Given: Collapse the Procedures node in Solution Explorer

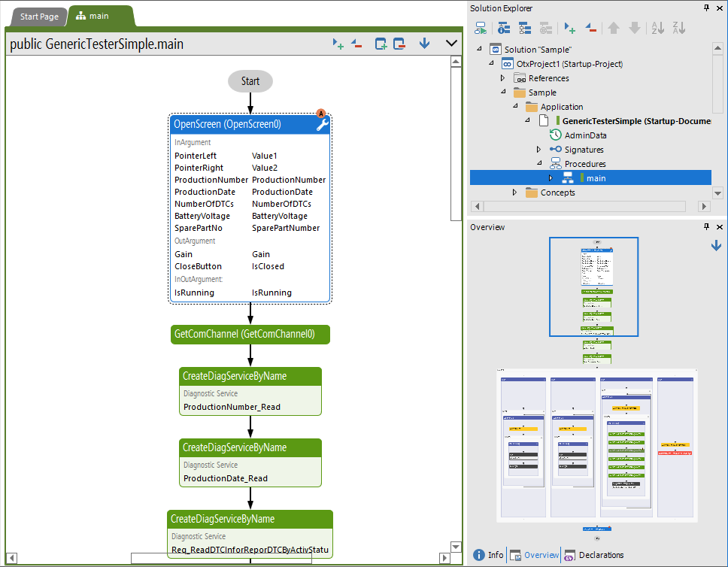Looking at the screenshot, I should [x=538, y=163].
